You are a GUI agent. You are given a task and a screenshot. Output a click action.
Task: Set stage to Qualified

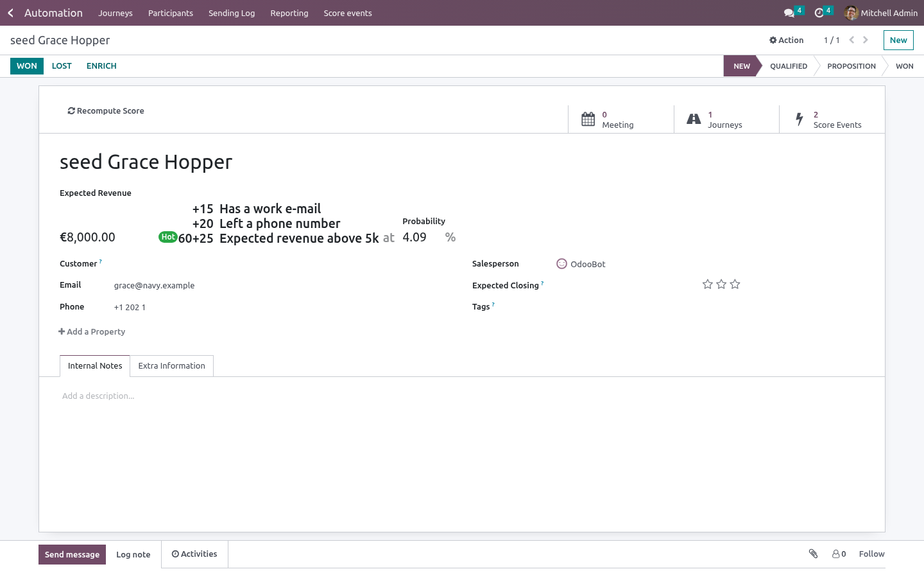tap(789, 66)
